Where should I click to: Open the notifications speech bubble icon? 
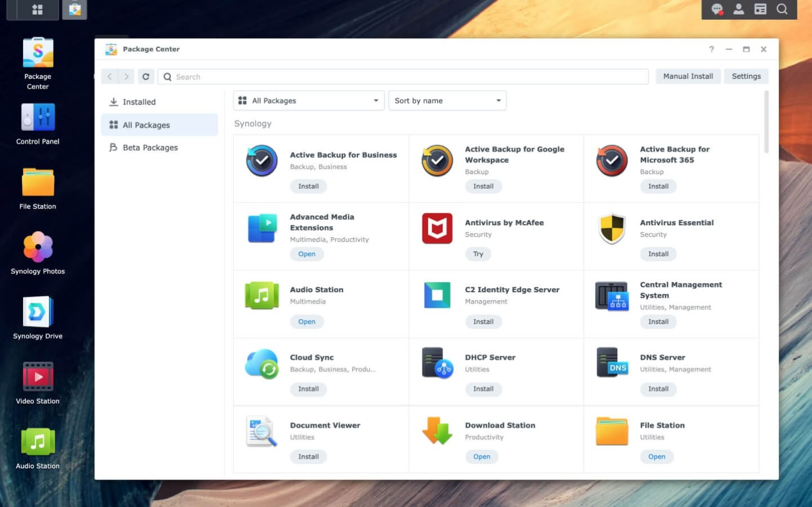point(717,9)
